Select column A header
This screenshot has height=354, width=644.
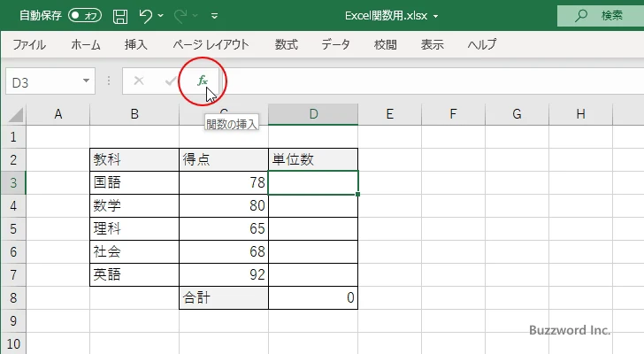point(57,114)
